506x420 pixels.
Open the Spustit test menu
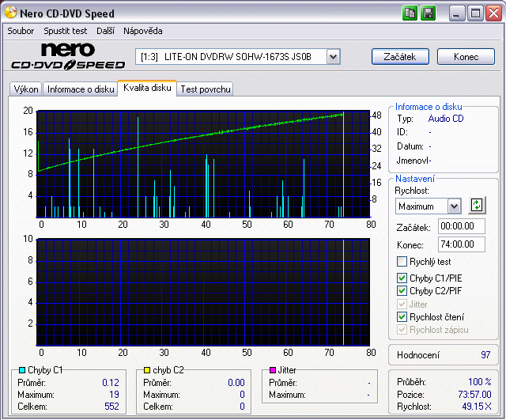[66, 31]
